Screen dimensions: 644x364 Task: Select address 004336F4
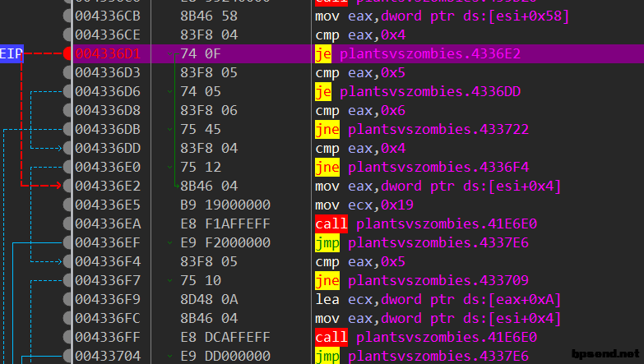(x=108, y=261)
